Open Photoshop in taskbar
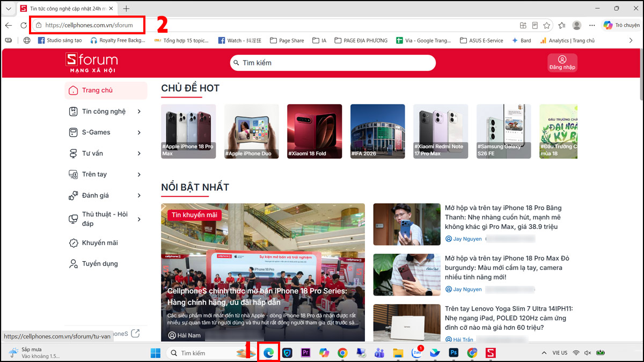The image size is (644, 362). pyautogui.click(x=453, y=353)
